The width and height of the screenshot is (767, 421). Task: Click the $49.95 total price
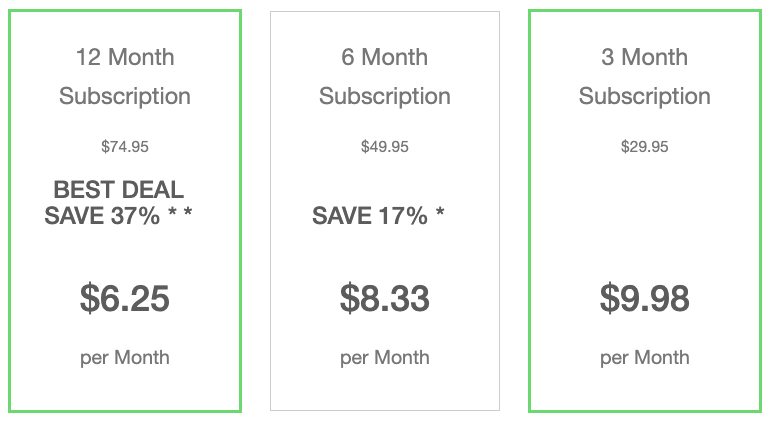click(385, 147)
